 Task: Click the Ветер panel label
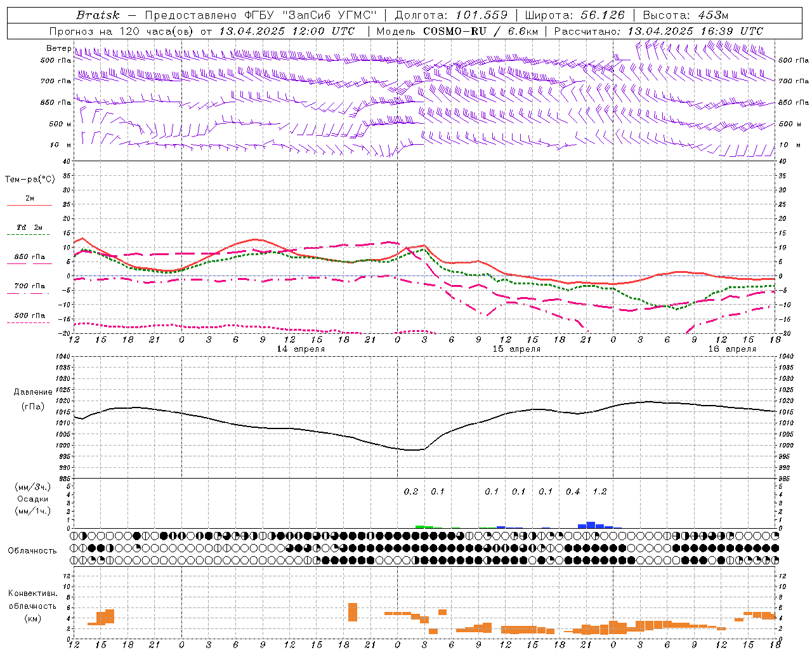[x=58, y=48]
